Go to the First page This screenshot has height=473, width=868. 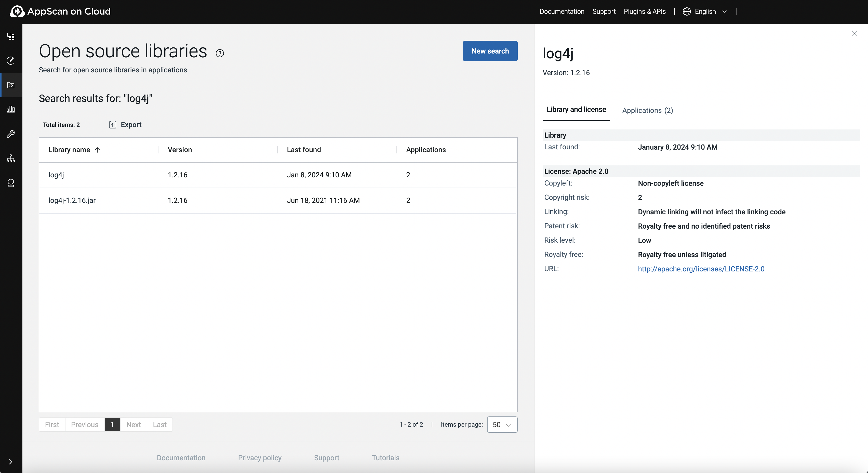[x=52, y=425]
